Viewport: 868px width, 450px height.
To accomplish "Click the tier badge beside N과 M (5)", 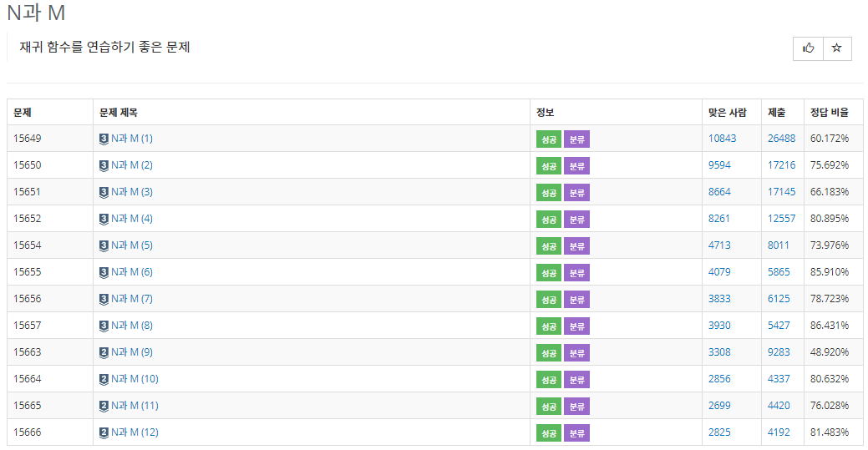I will (x=104, y=245).
